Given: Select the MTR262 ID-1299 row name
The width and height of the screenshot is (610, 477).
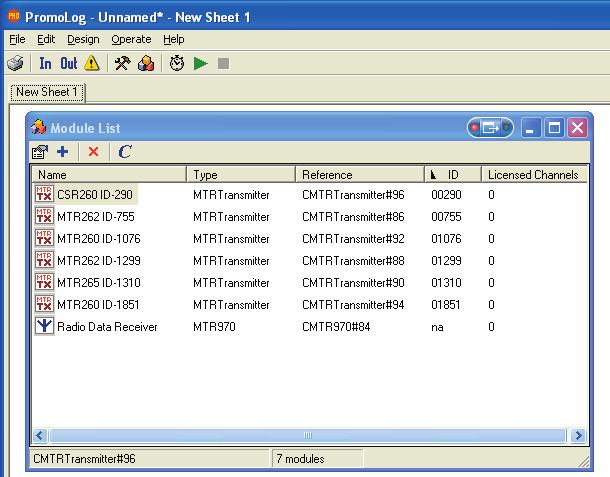Looking at the screenshot, I should tap(98, 260).
